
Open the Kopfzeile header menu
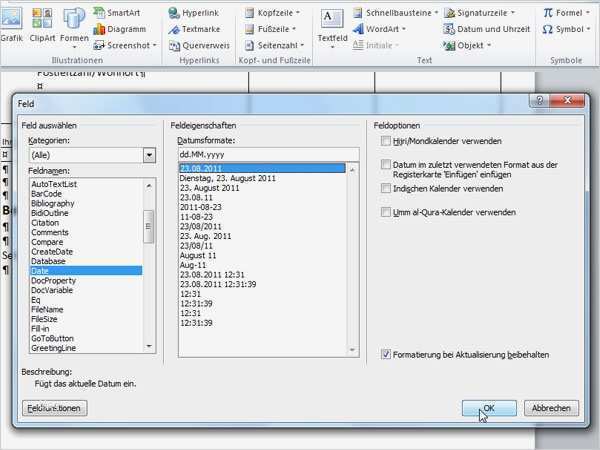[272, 13]
